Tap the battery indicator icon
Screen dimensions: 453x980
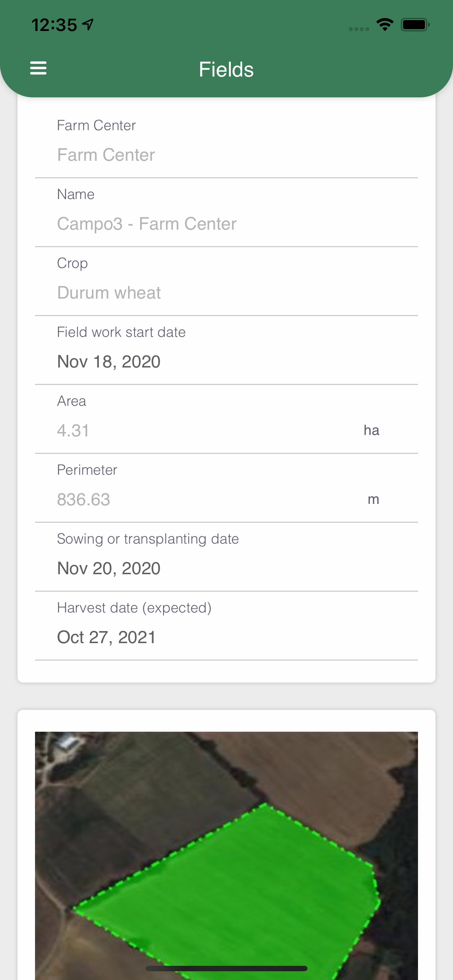[415, 25]
